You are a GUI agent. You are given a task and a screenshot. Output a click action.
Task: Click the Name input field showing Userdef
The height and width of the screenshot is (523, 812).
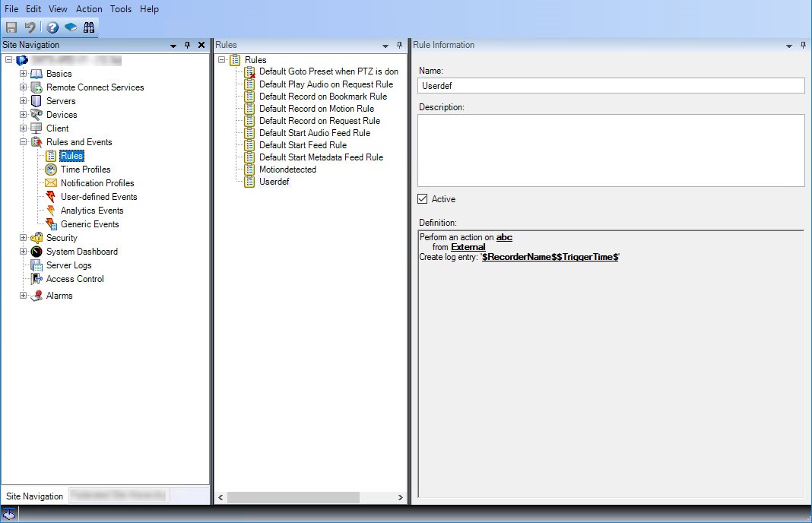[x=608, y=85]
